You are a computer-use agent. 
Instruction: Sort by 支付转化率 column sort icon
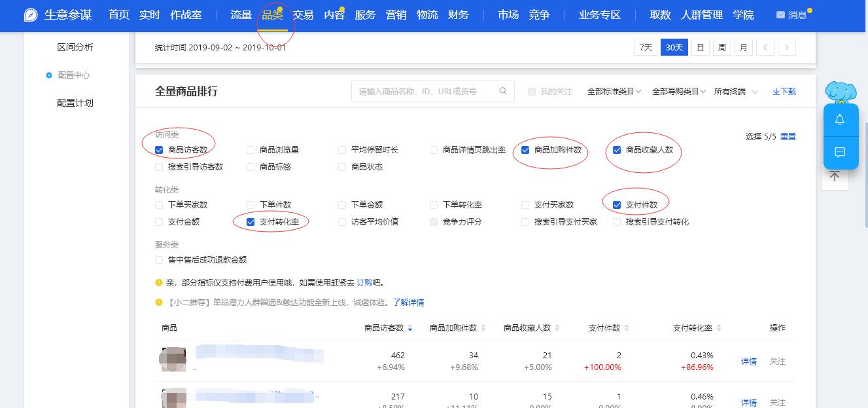(719, 328)
